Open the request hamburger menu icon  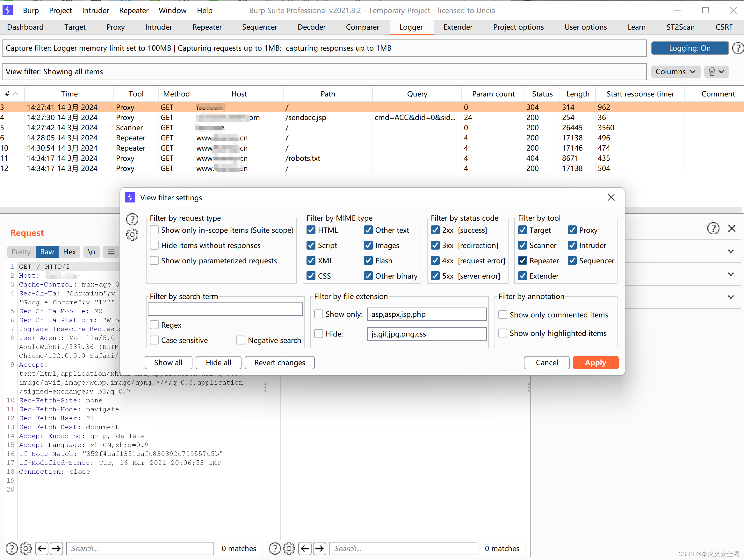(x=111, y=252)
